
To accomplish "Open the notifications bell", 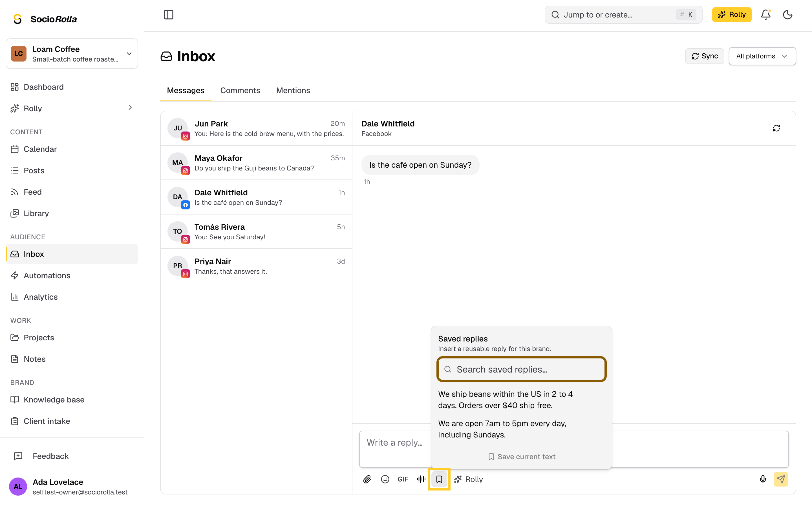I will (766, 15).
